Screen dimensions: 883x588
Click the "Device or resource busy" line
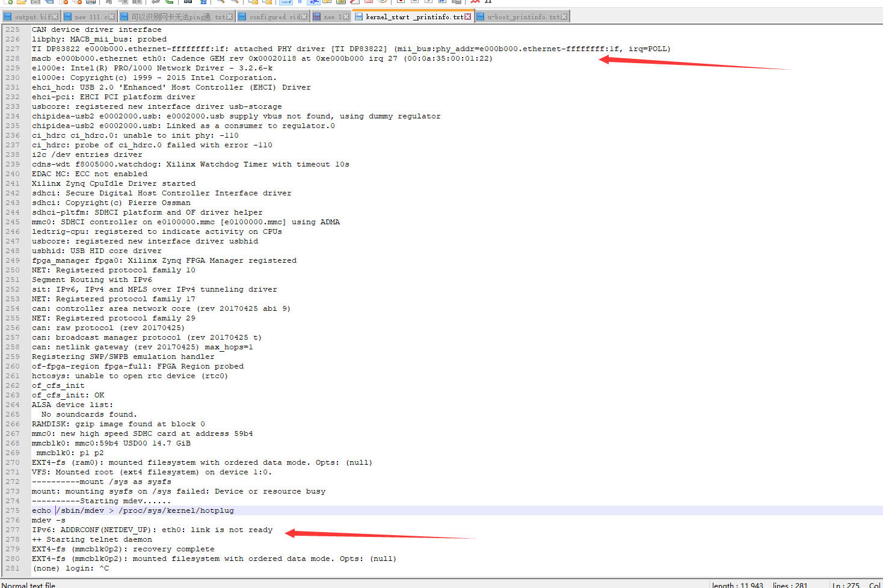pyautogui.click(x=179, y=491)
